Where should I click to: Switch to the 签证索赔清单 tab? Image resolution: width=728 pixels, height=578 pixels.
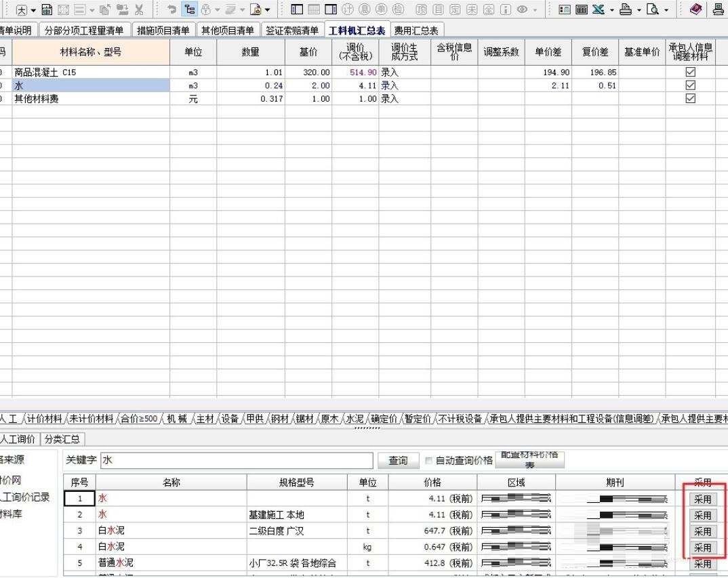(x=292, y=30)
